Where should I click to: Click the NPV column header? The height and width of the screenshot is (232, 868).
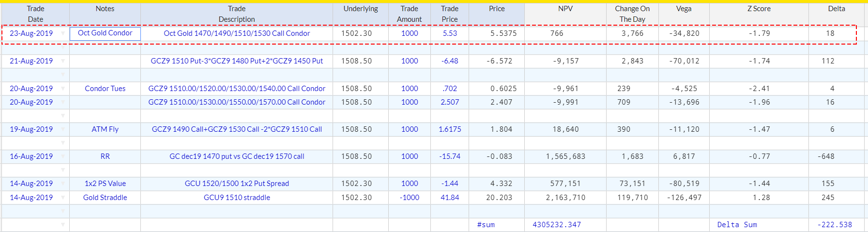coord(565,9)
